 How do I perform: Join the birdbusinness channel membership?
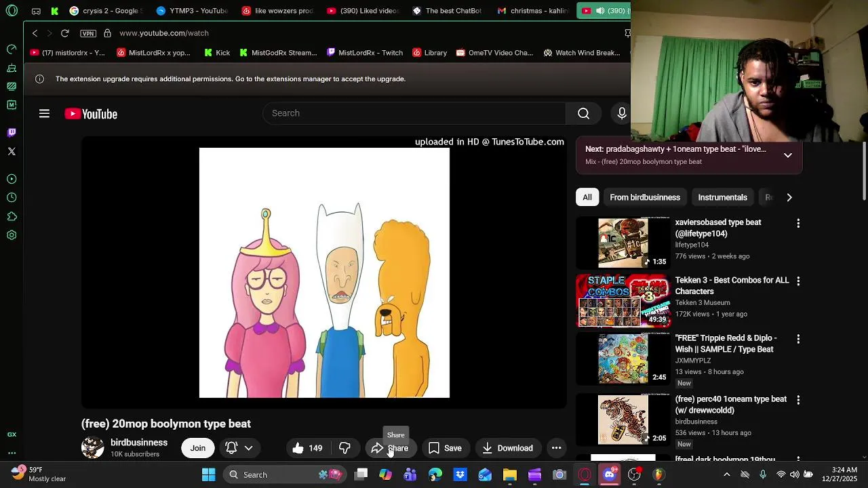(198, 448)
